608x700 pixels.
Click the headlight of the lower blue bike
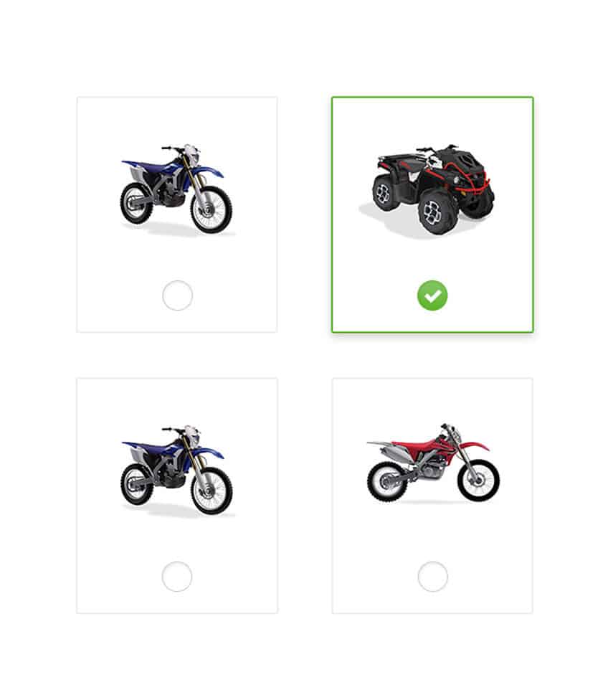pos(192,433)
